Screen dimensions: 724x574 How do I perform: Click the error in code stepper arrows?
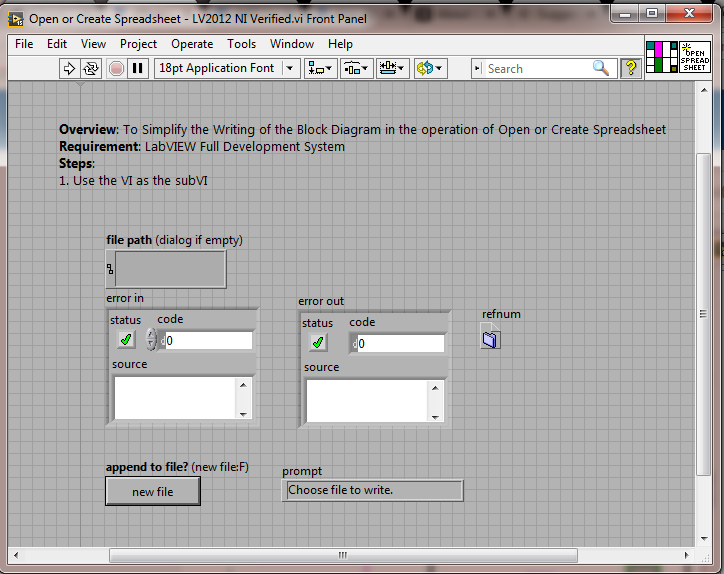click(151, 340)
